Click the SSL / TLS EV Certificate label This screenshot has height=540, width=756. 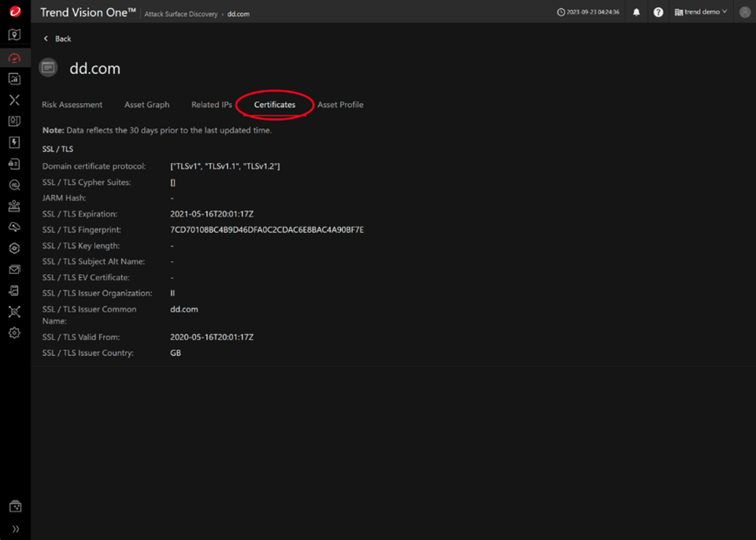click(86, 278)
